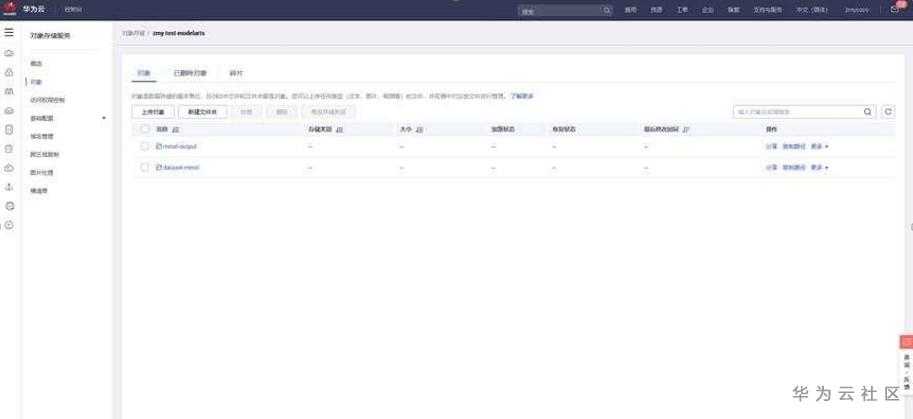This screenshot has height=419, width=913.
Task: Click the refresh icon beside object search
Action: tap(888, 112)
